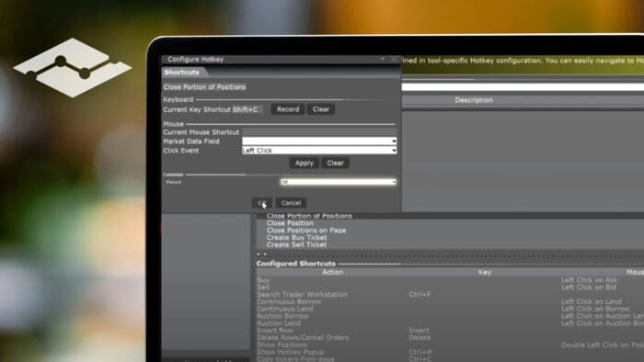Clear the keyboard shortcut next to Record

coord(321,109)
